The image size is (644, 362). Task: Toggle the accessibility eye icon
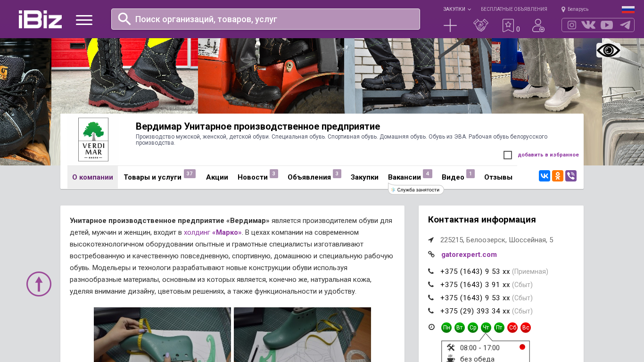pos(608,50)
